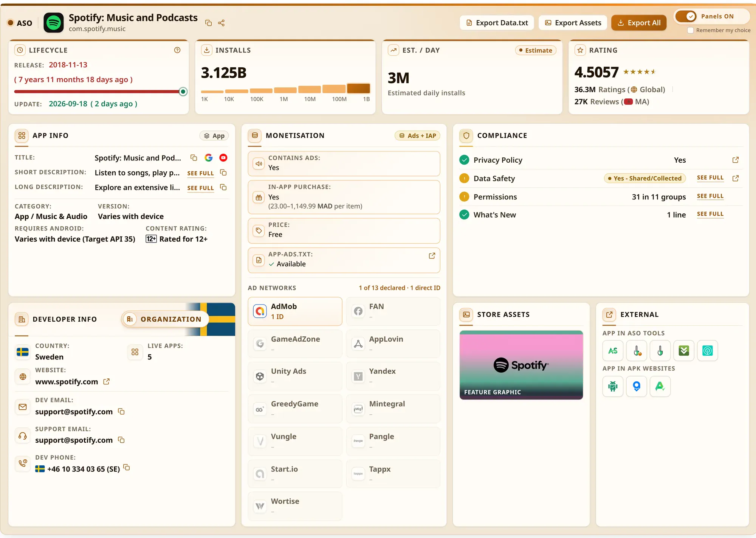The height and width of the screenshot is (538, 756).
Task: See full What's New text
Action: (710, 214)
